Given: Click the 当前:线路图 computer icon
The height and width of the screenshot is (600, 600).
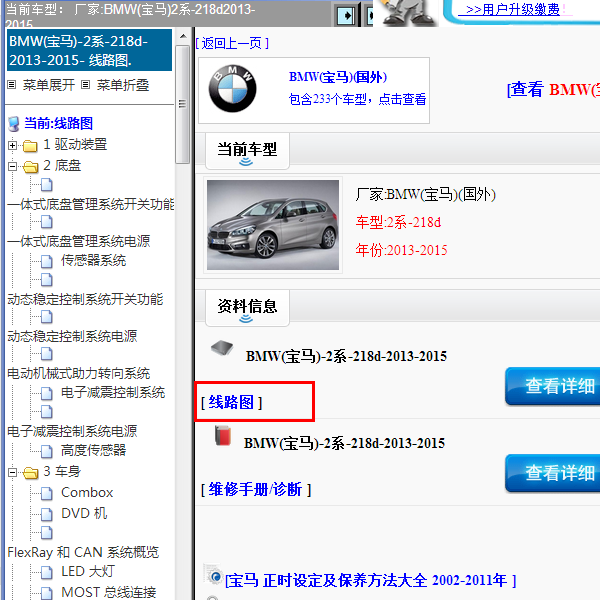Looking at the screenshot, I should [14, 124].
